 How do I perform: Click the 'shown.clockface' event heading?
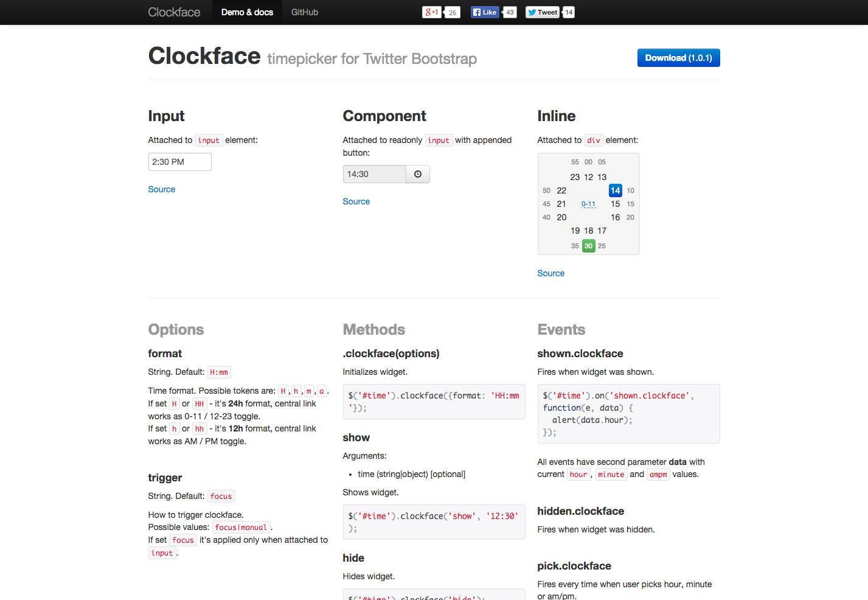pyautogui.click(x=580, y=354)
